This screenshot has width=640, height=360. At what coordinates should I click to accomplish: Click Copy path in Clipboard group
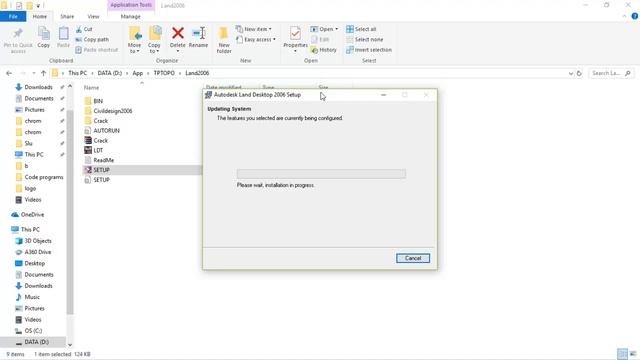pyautogui.click(x=92, y=40)
